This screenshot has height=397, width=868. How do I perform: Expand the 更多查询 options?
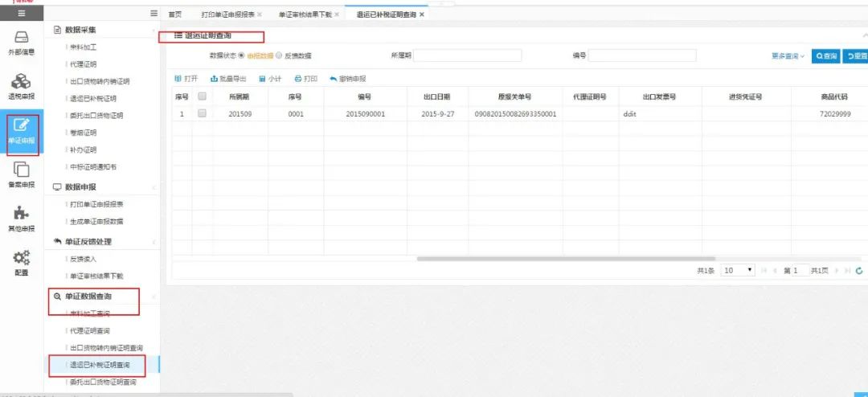(x=788, y=56)
